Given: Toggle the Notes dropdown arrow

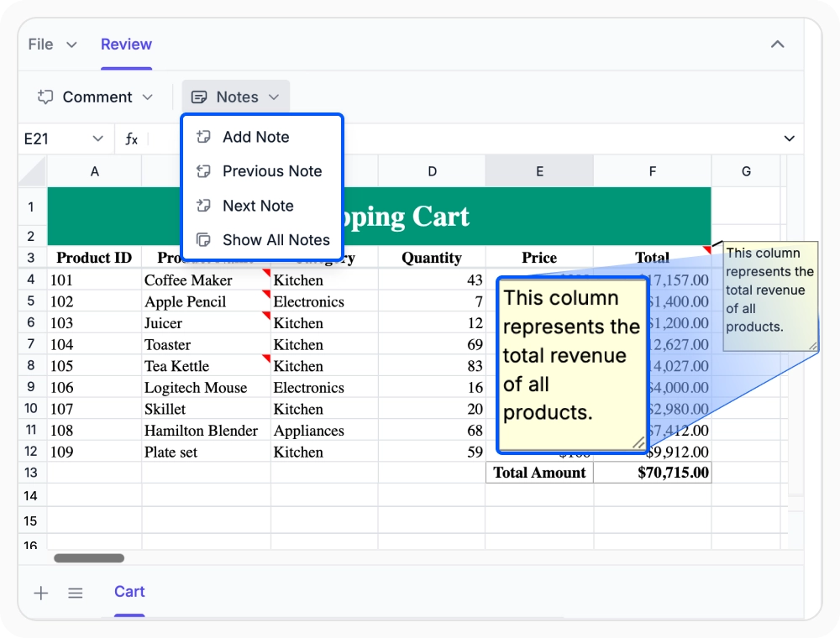Looking at the screenshot, I should click(x=274, y=97).
